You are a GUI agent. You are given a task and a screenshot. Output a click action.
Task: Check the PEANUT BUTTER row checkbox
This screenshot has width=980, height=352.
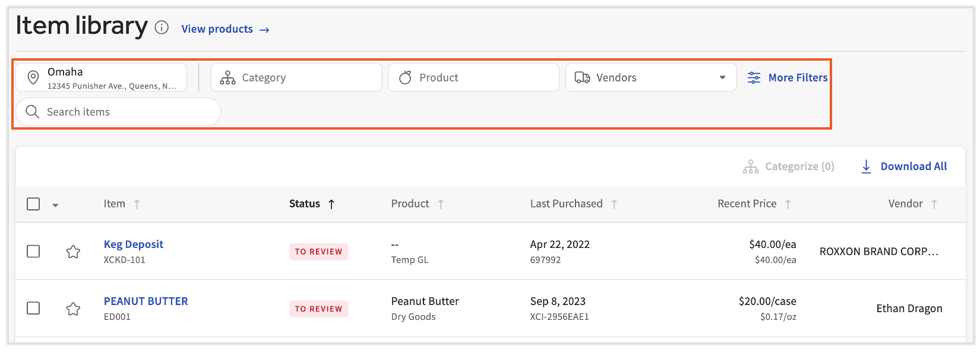point(33,309)
